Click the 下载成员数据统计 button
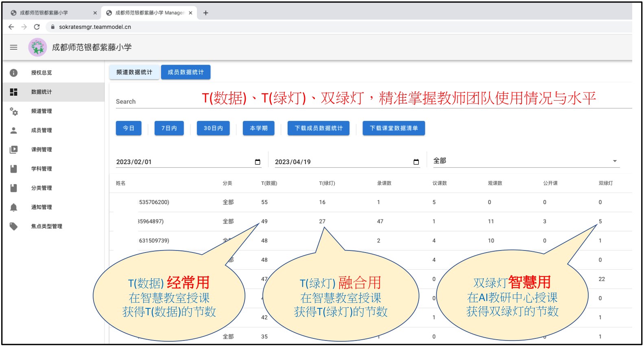 319,128
